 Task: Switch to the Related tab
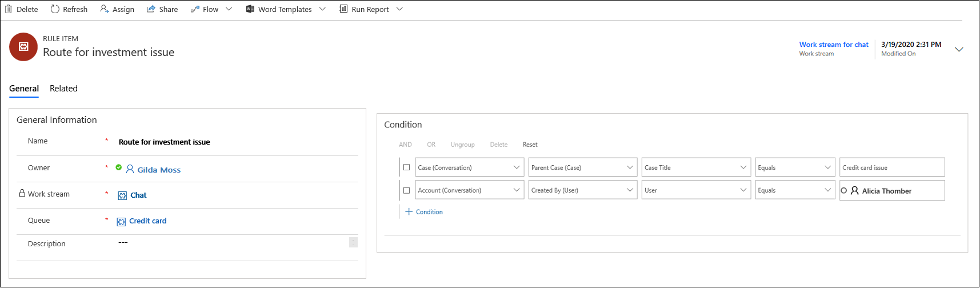pyautogui.click(x=63, y=89)
